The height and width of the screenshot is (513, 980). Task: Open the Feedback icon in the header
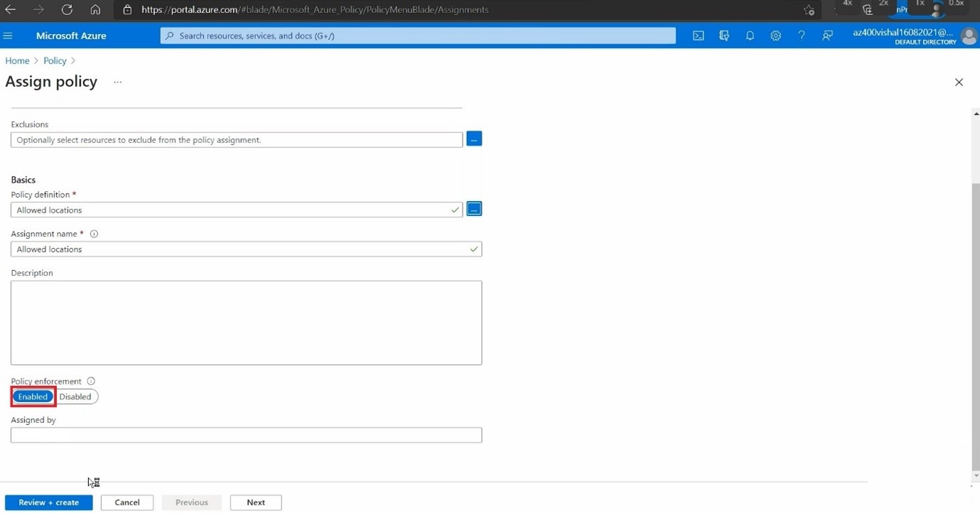pyautogui.click(x=827, y=36)
